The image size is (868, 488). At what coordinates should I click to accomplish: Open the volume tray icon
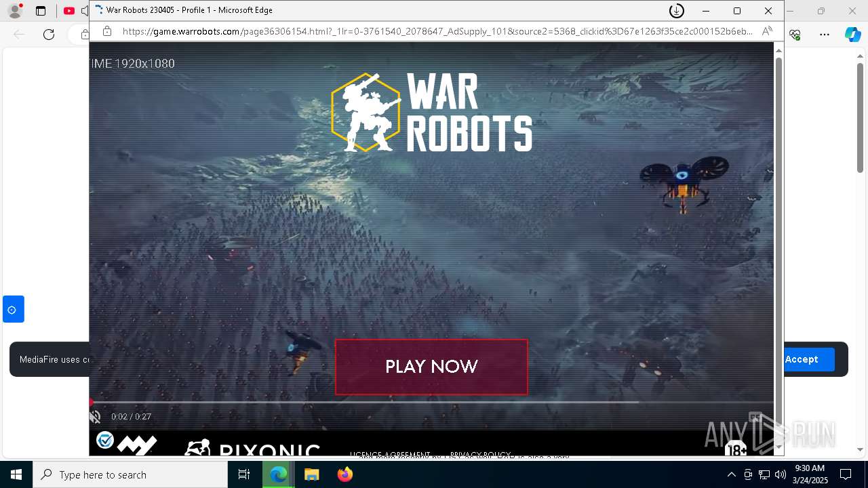click(x=781, y=474)
